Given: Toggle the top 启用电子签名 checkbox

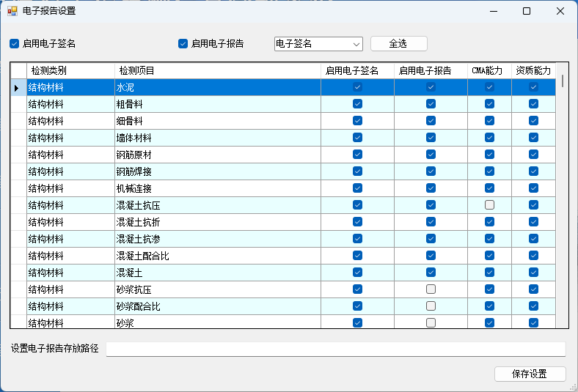Looking at the screenshot, I should [14, 43].
